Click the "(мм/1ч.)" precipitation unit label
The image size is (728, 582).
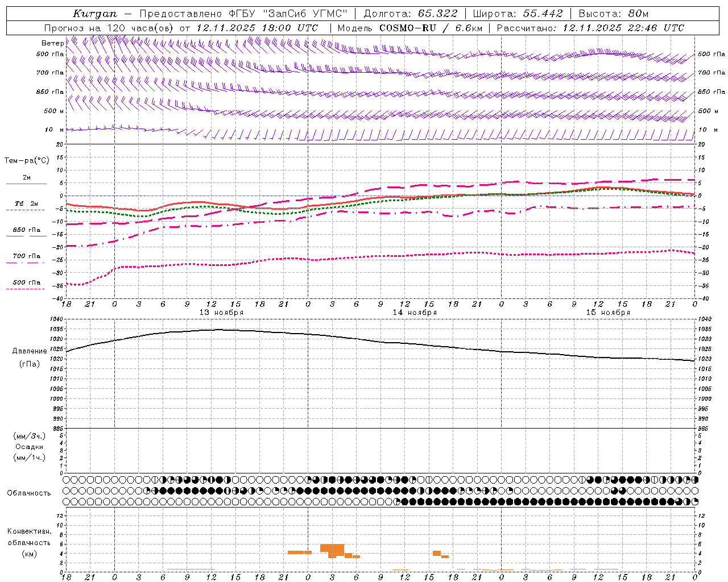click(x=29, y=458)
